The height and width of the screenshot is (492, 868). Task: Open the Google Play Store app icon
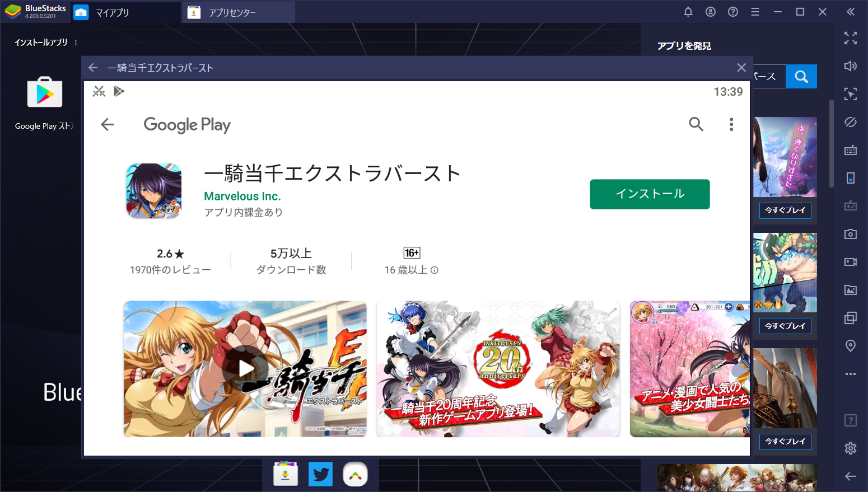pyautogui.click(x=45, y=92)
